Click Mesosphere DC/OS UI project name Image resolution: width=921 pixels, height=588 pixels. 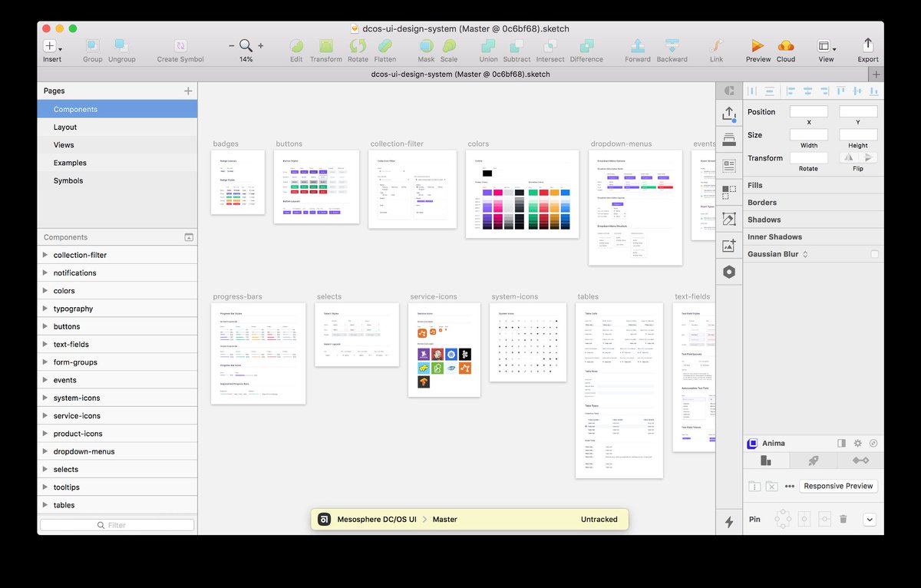tap(376, 519)
